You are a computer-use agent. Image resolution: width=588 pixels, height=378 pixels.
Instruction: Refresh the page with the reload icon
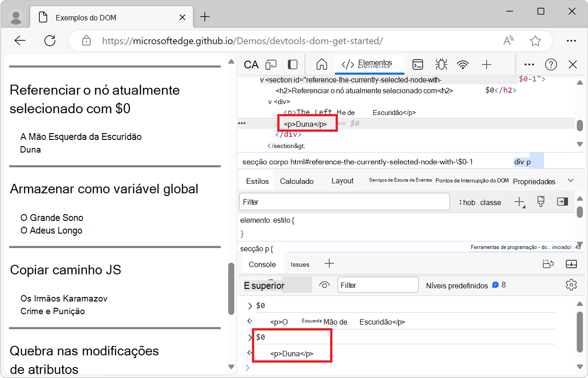pos(50,41)
